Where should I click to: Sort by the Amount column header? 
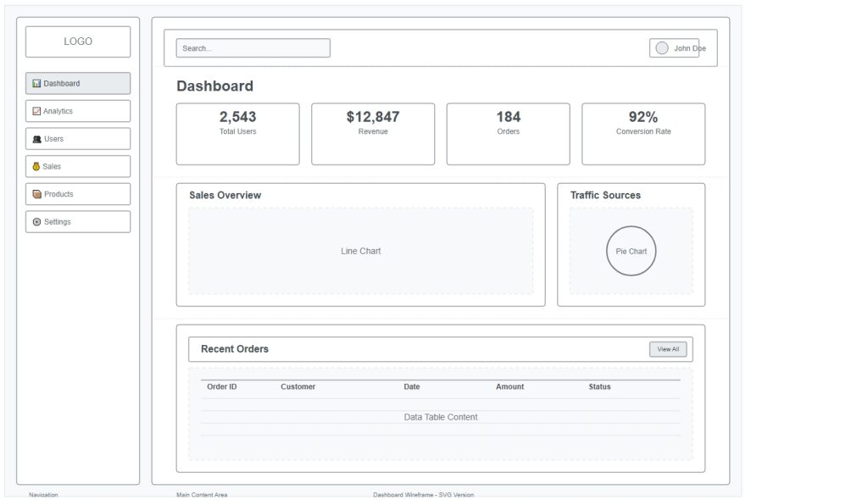(509, 387)
